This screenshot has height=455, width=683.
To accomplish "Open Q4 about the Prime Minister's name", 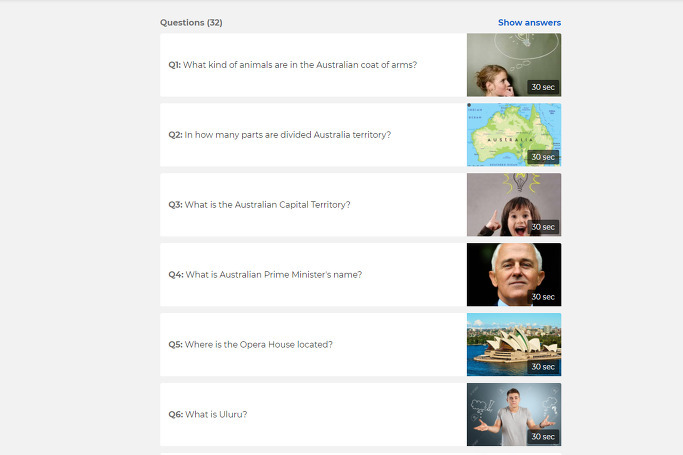I will click(313, 275).
